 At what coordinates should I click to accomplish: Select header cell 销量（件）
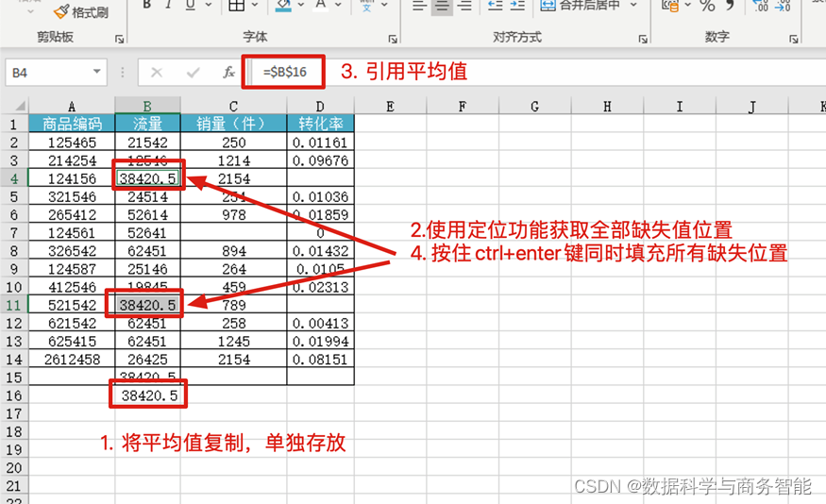[234, 124]
